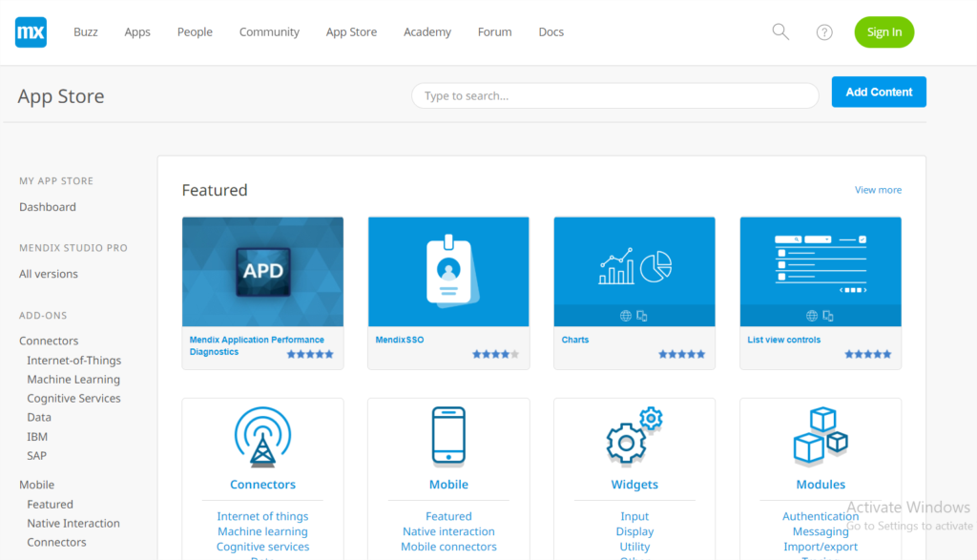This screenshot has height=560, width=977.
Task: Select Cognitive Services in the sidebar
Action: 73,398
